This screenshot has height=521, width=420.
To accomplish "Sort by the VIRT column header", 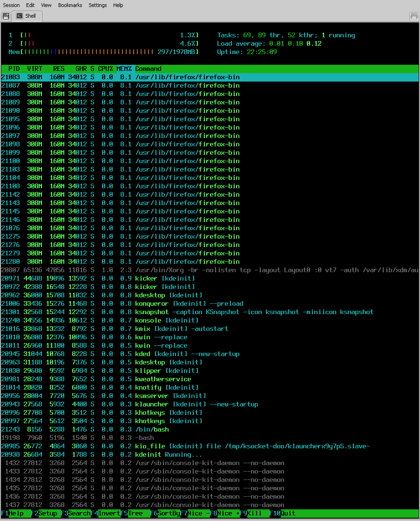I will (34, 69).
